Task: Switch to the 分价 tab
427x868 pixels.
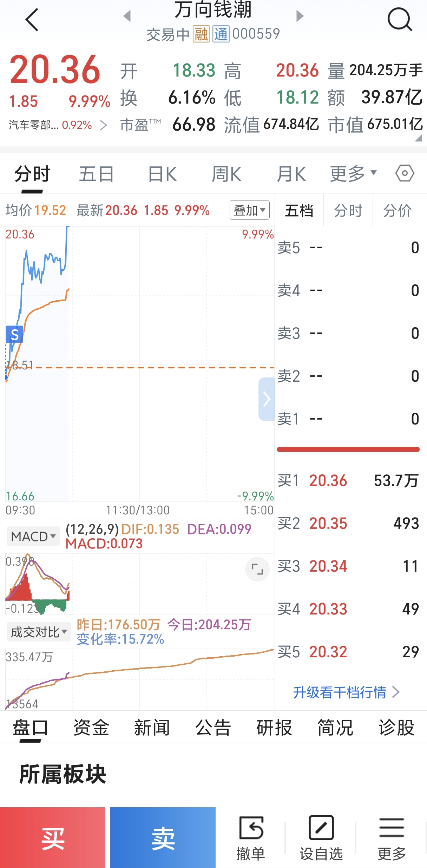Action: coord(397,210)
